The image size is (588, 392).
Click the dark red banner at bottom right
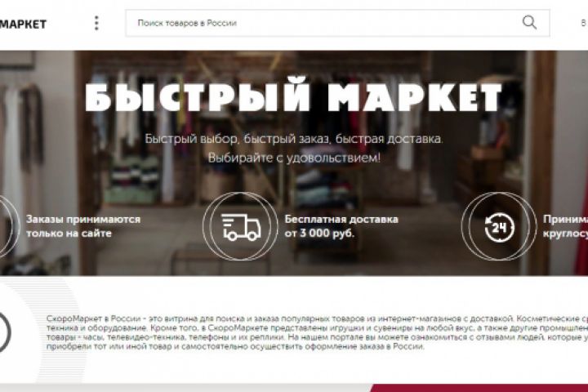coord(479,388)
